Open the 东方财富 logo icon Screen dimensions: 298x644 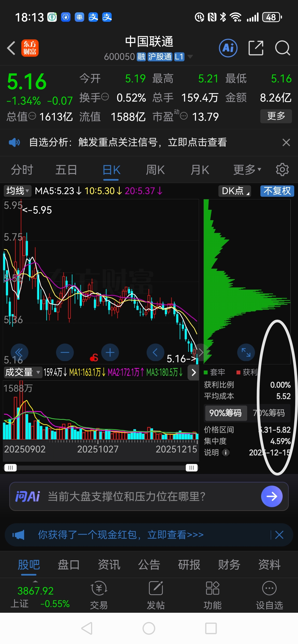(30, 48)
